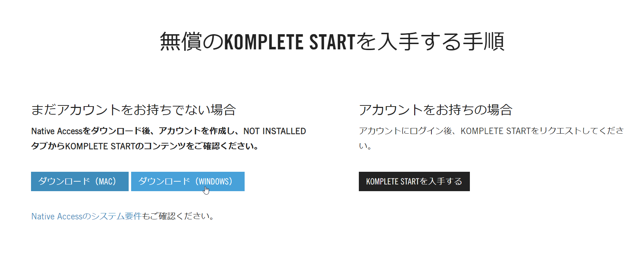Click the ダウンロード (WINDOWS) button
Image resolution: width=644 pixels, height=255 pixels.
coord(188,181)
